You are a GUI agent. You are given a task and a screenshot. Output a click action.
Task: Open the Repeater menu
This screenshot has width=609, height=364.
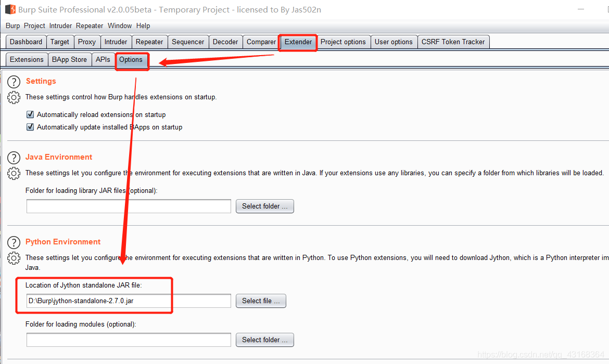coord(90,25)
